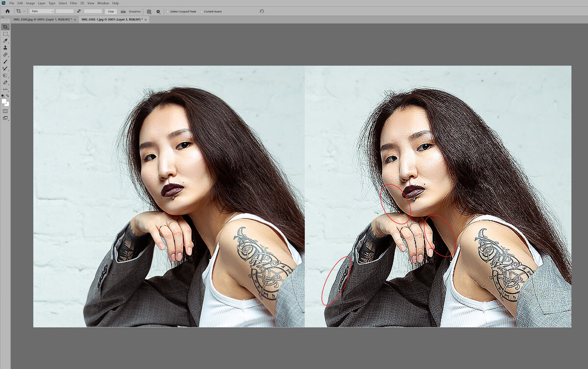Swap crop width and height values
Screen dimensions: 588x369
(x=79, y=11)
